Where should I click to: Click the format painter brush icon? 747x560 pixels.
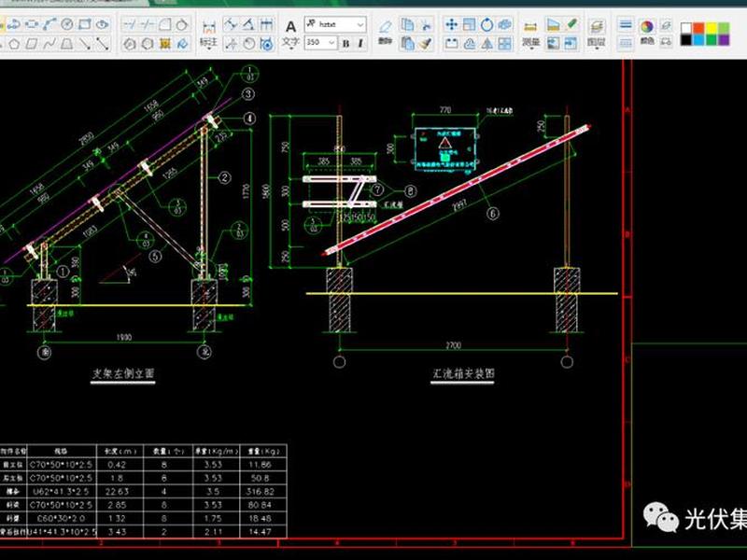click(x=426, y=44)
